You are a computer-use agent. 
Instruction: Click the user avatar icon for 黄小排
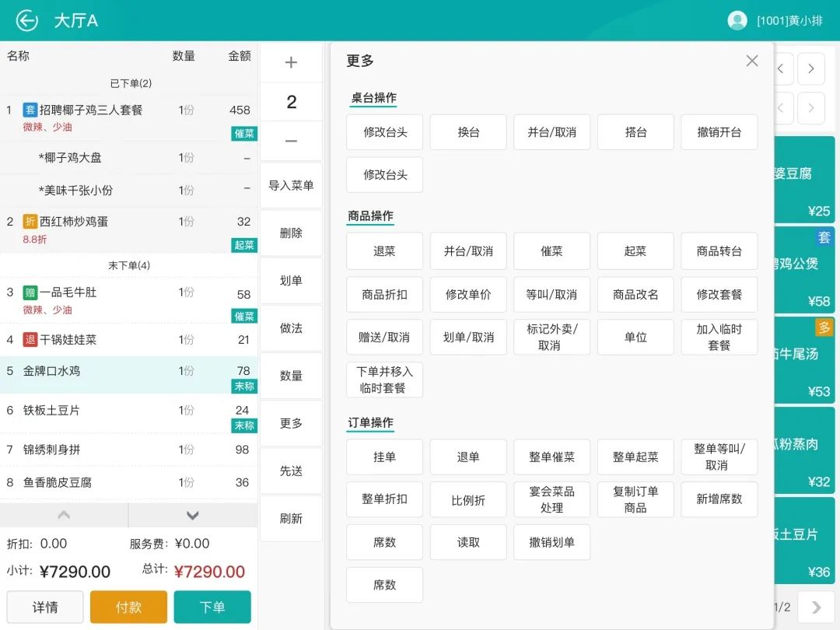[737, 21]
